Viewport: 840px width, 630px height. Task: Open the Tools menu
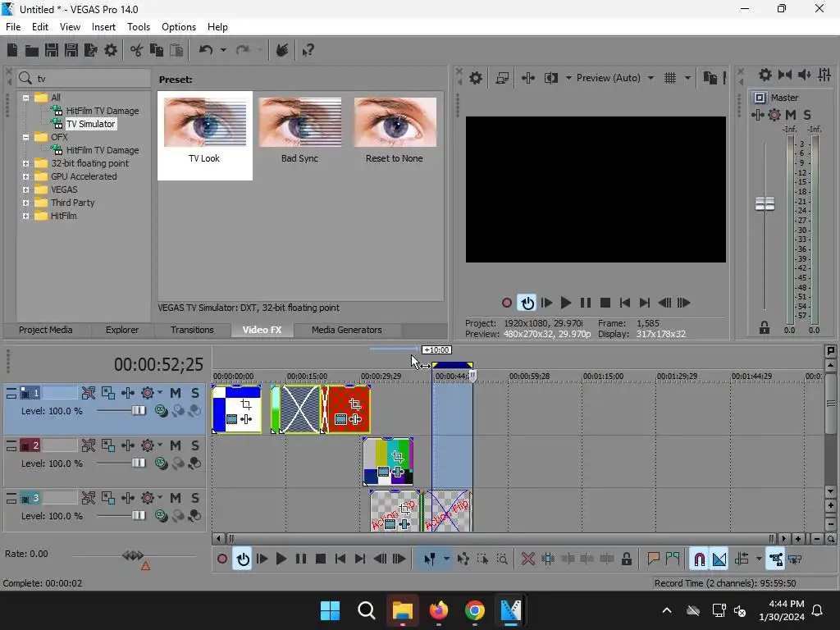pyautogui.click(x=138, y=27)
